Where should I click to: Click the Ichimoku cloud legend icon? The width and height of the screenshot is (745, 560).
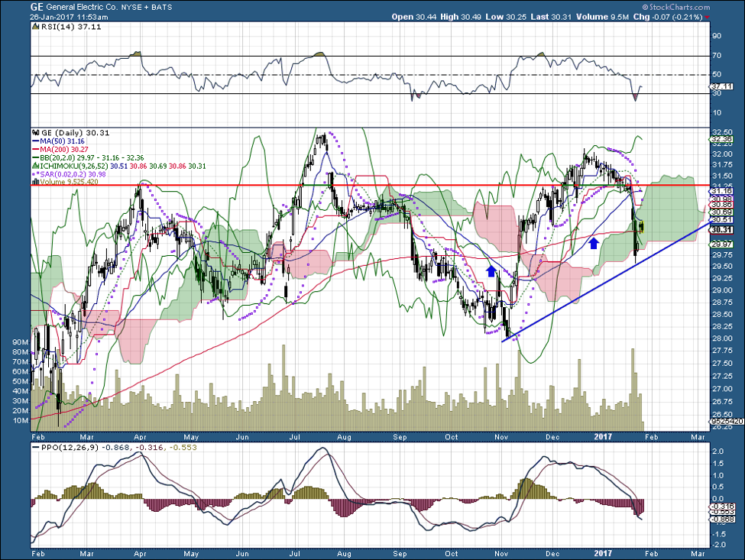click(x=35, y=167)
